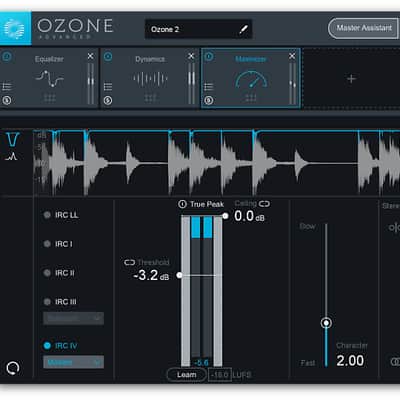Grab the Maximizer module drag handle

click(251, 98)
